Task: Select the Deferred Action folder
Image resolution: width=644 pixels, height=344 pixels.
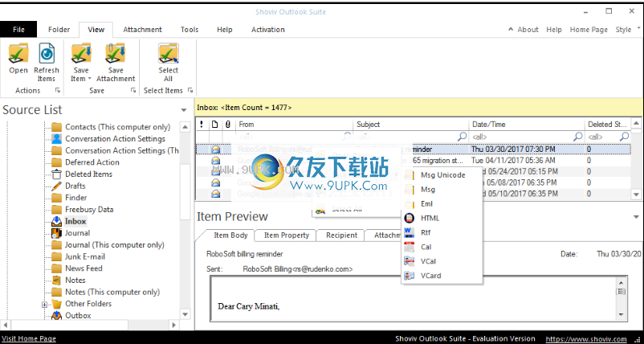Action: coord(92,162)
